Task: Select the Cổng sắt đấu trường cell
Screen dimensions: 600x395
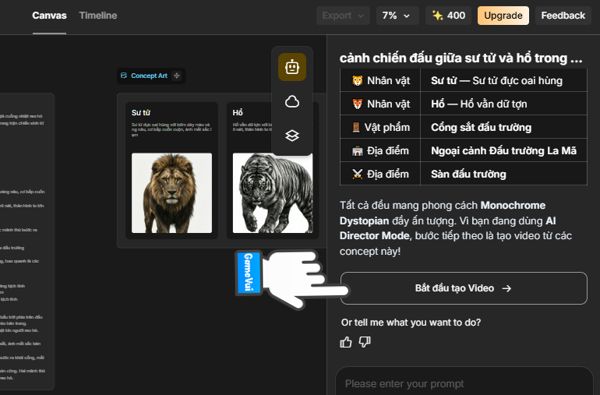Action: coord(504,127)
